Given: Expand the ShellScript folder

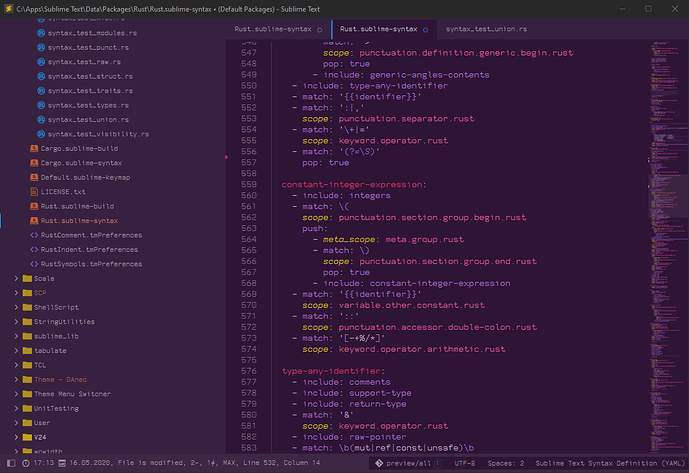Looking at the screenshot, I should point(16,307).
